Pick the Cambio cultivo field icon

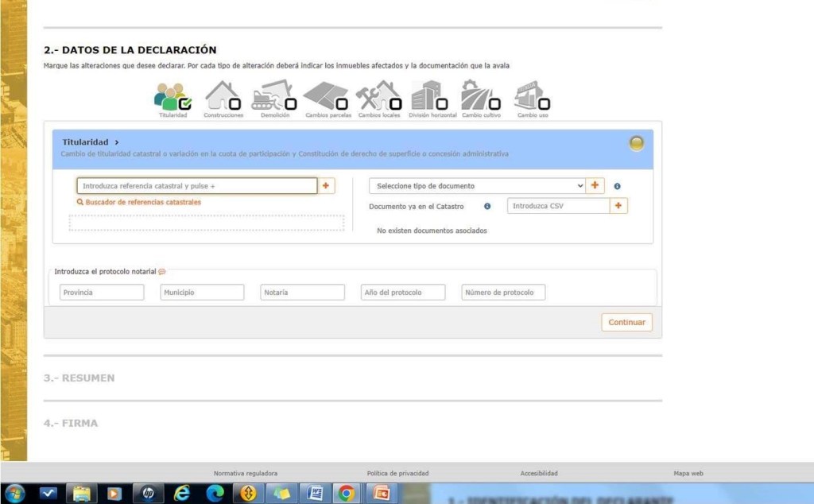click(482, 96)
